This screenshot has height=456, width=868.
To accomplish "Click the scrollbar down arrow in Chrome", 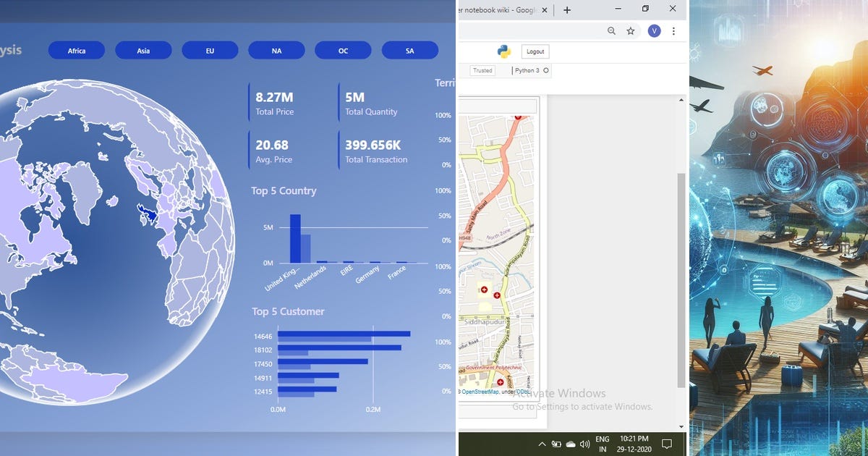I will coord(681,426).
